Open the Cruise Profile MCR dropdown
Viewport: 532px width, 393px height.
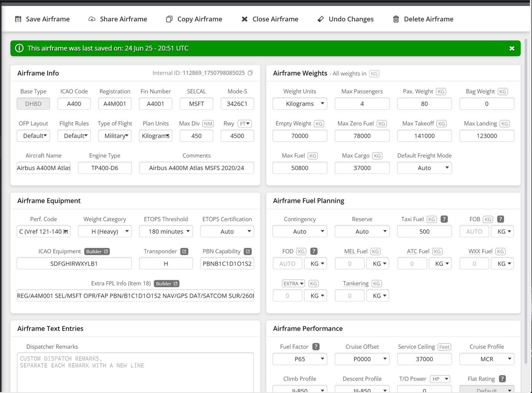click(x=487, y=359)
